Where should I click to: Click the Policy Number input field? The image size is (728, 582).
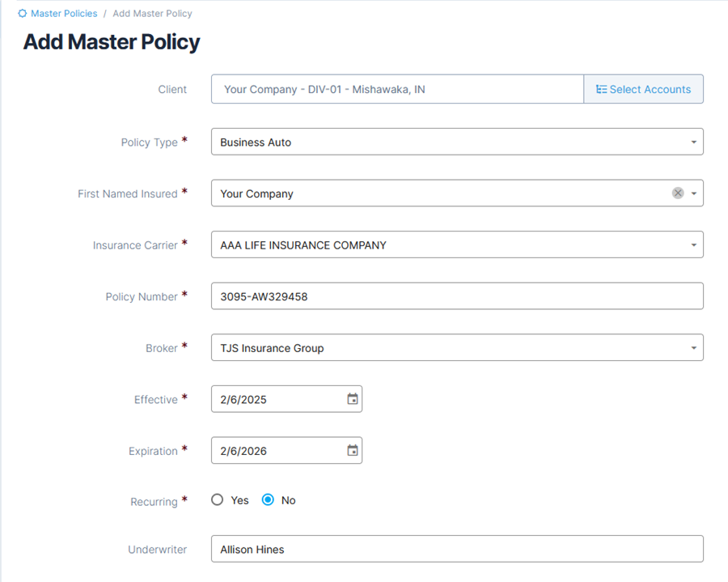457,296
